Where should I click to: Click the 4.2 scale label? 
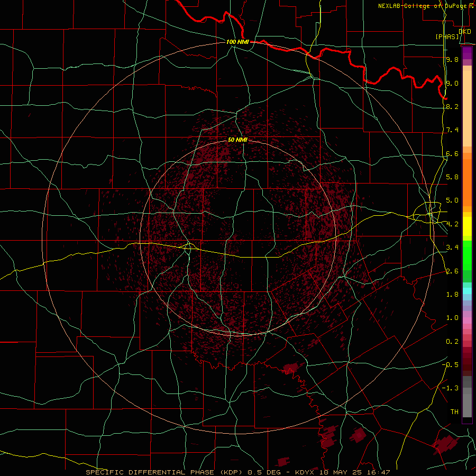452,224
